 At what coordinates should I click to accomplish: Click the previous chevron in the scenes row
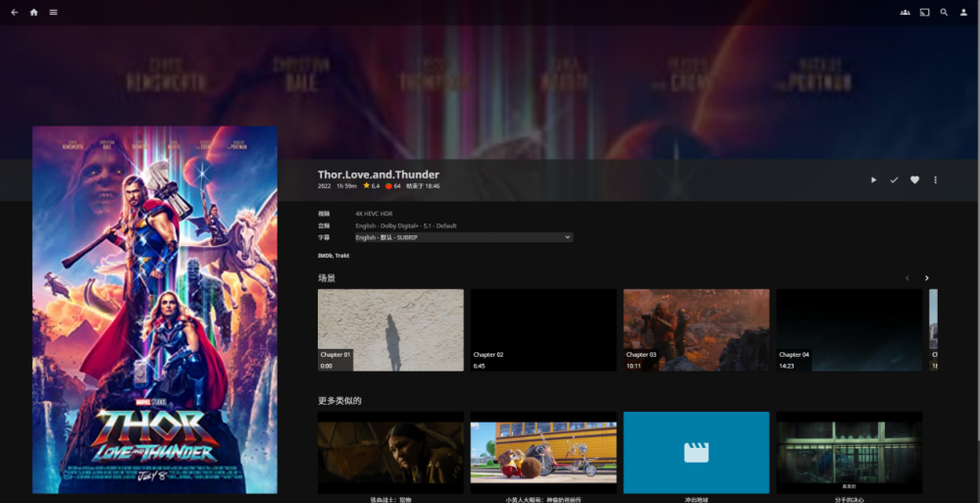907,278
